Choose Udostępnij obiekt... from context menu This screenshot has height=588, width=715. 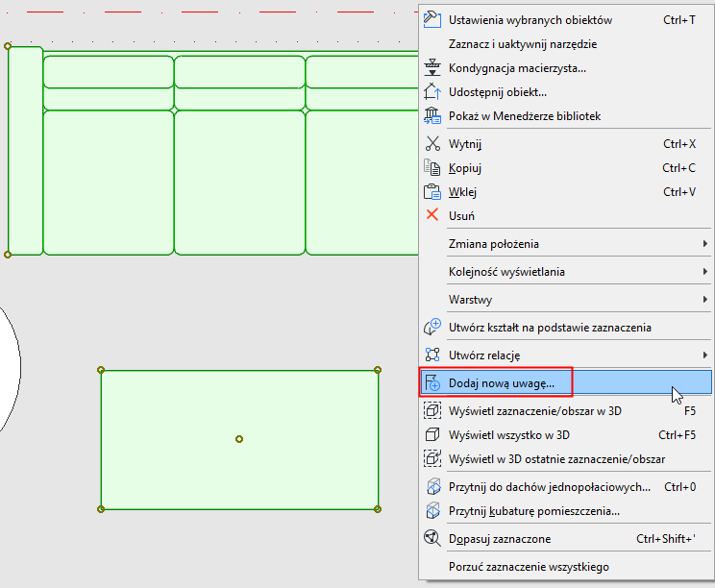565,92
